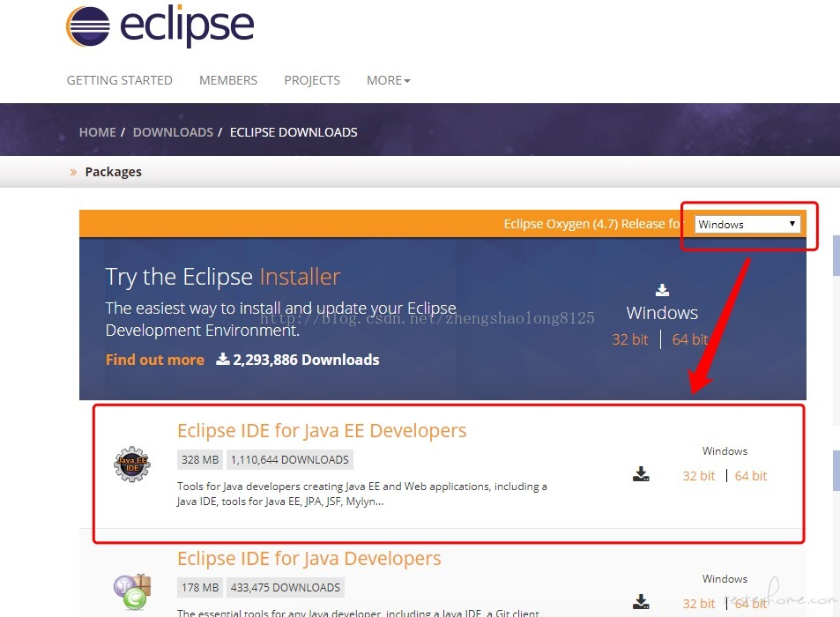Click the Installer download arrow icon above Windows
This screenshot has height=617, width=840.
tap(662, 290)
